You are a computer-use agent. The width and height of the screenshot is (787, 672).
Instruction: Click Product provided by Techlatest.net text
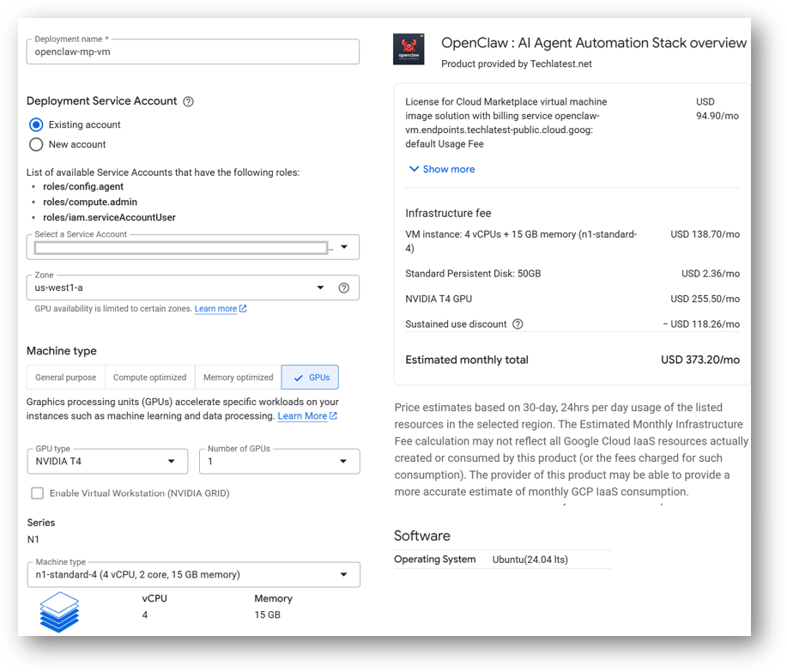[x=517, y=64]
